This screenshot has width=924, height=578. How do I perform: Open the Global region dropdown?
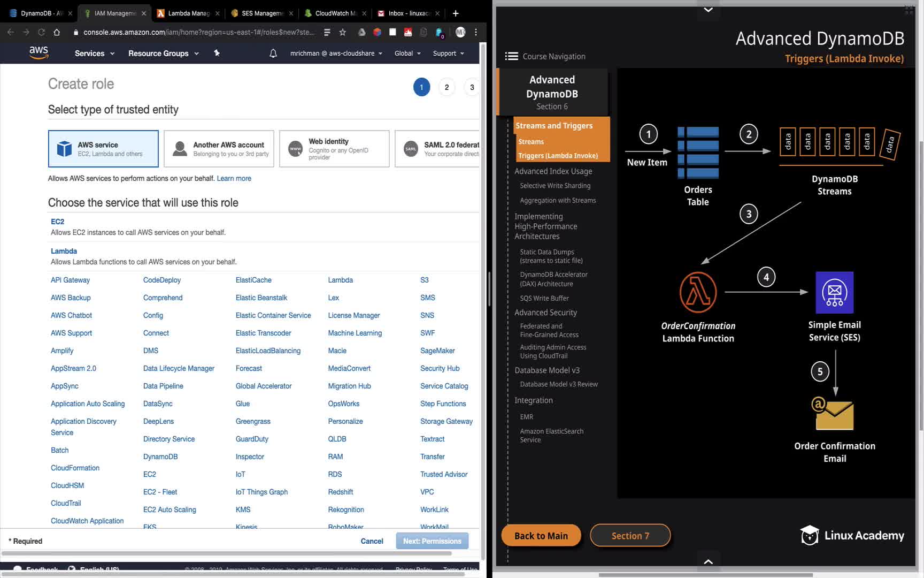407,54
